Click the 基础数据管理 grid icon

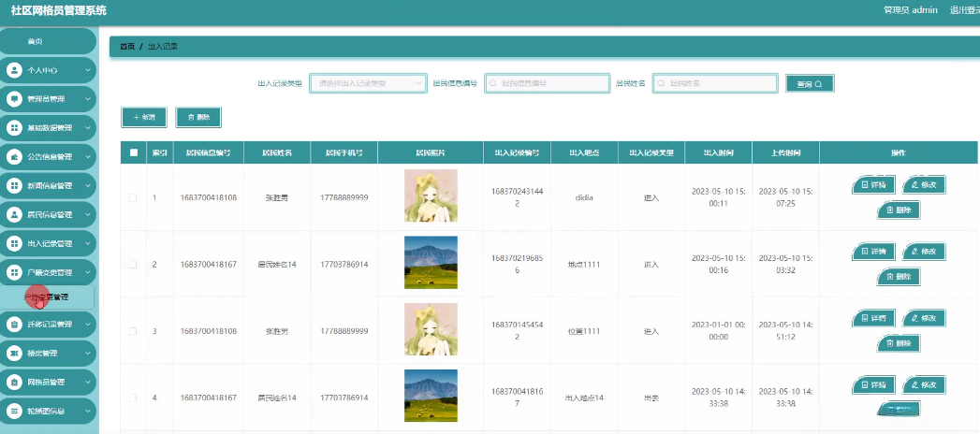pyautogui.click(x=14, y=128)
